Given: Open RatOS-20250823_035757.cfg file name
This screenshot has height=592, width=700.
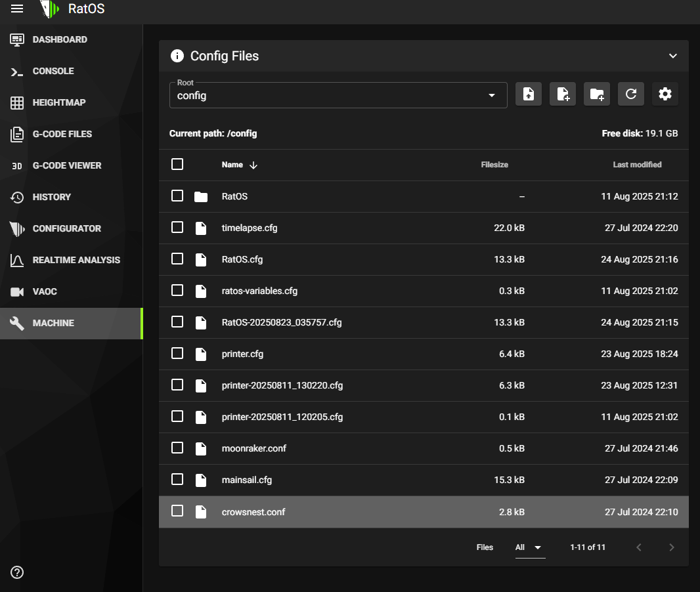Looking at the screenshot, I should click(x=282, y=322).
